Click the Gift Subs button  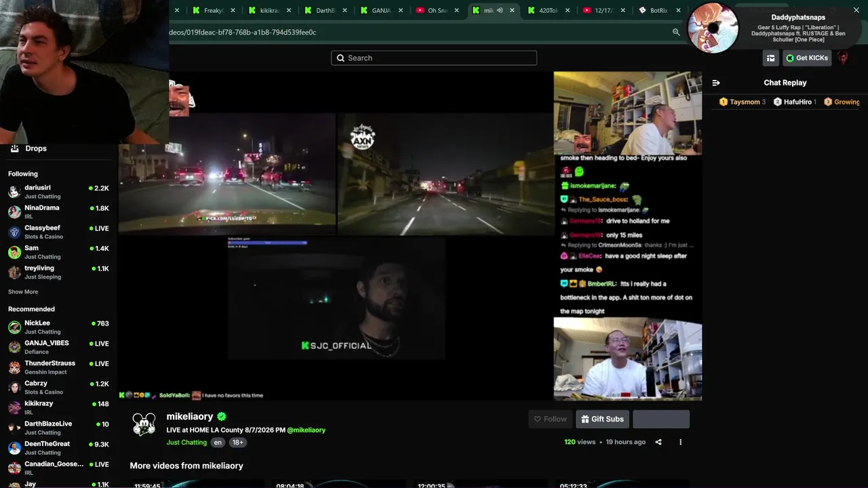pyautogui.click(x=602, y=419)
